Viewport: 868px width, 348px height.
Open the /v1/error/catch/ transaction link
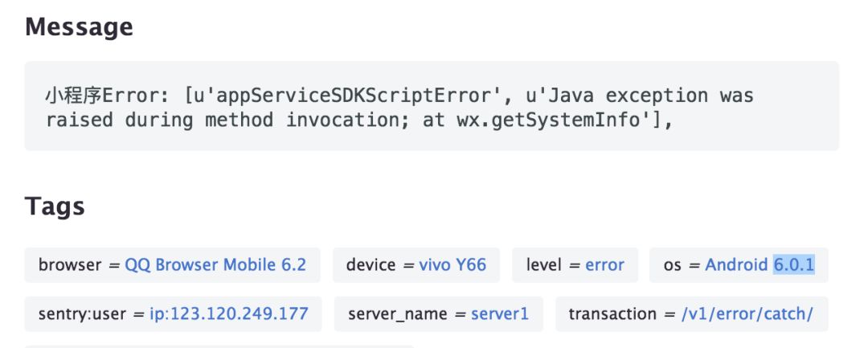click(747, 314)
